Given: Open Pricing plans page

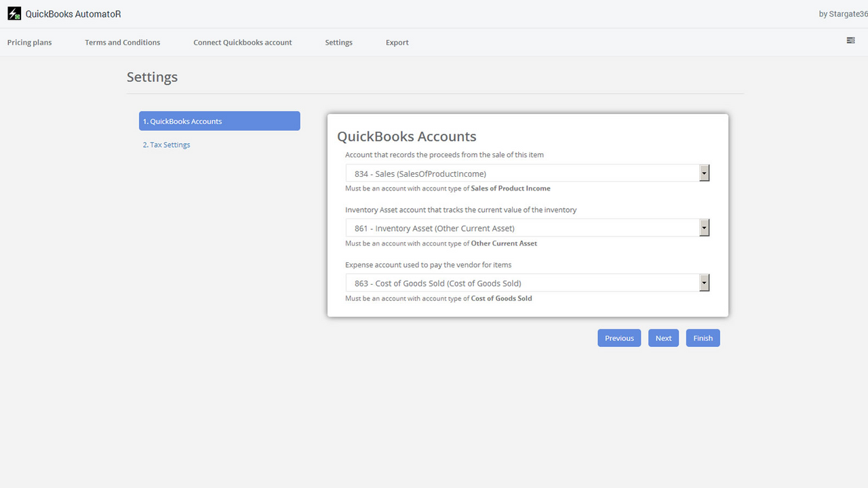Looking at the screenshot, I should [x=30, y=42].
